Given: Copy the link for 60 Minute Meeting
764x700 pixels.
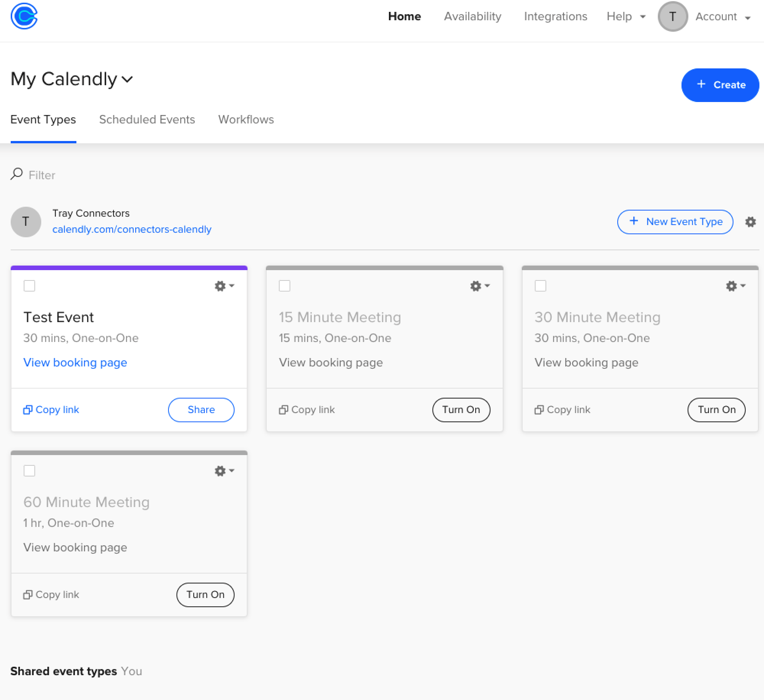Looking at the screenshot, I should coord(51,595).
